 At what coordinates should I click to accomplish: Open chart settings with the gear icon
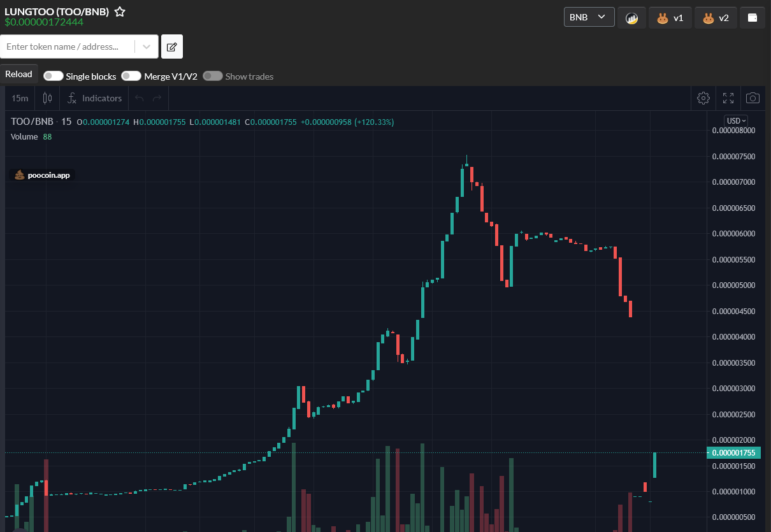(x=703, y=98)
